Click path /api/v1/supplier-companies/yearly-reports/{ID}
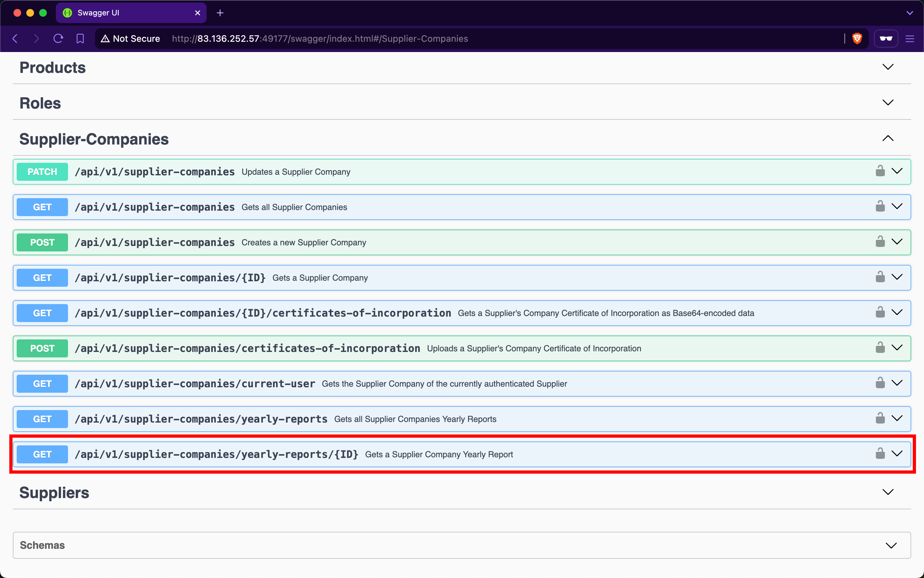 [217, 454]
